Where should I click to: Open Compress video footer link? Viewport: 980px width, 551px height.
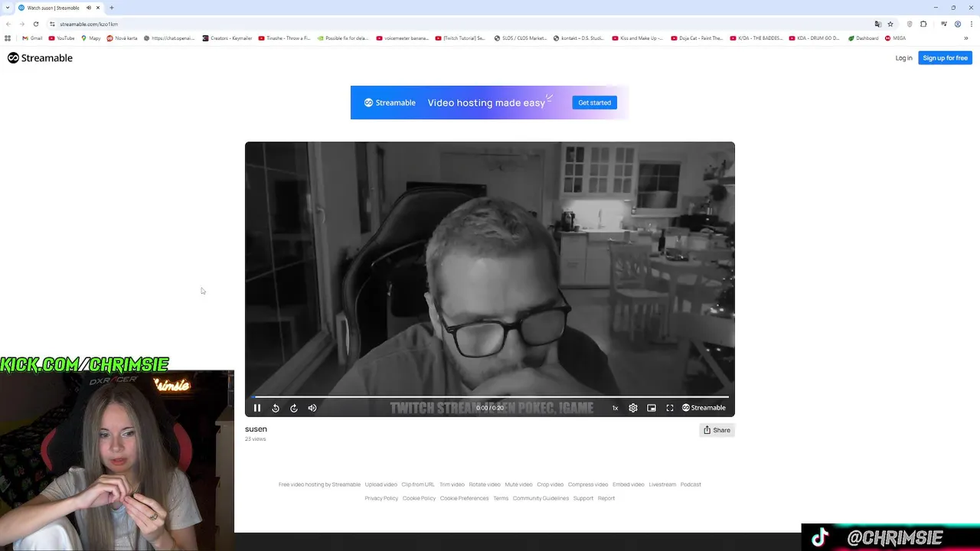tap(588, 484)
